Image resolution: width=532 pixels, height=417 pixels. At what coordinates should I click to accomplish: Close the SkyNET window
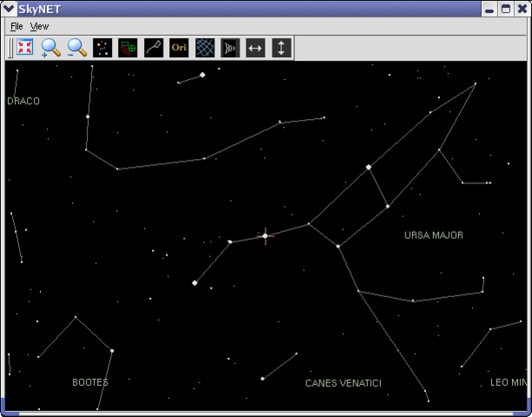[522, 9]
